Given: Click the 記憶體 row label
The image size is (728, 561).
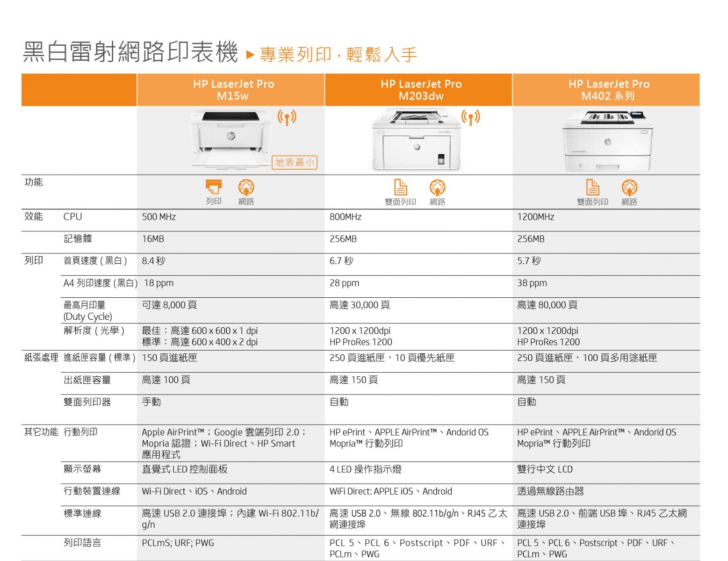Looking at the screenshot, I should click(x=78, y=238).
